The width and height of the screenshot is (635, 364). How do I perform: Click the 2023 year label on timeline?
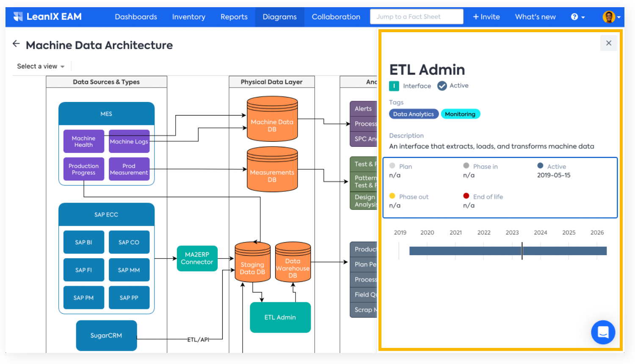(512, 232)
